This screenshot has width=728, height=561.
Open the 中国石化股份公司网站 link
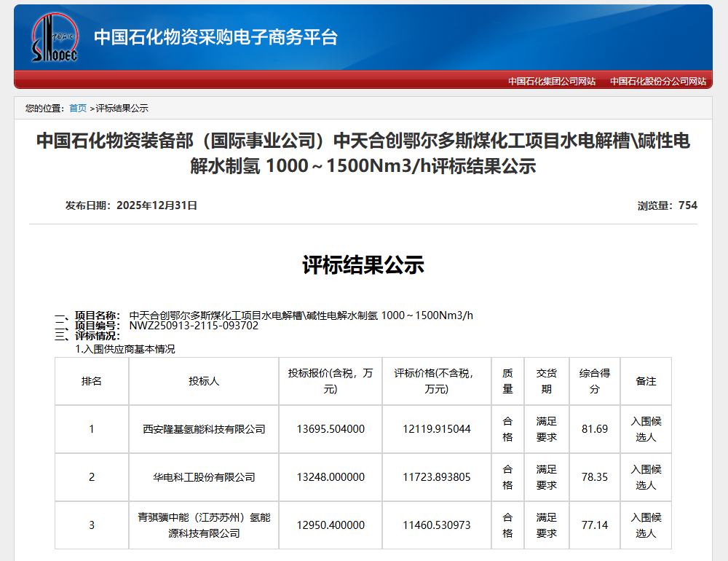click(x=657, y=82)
